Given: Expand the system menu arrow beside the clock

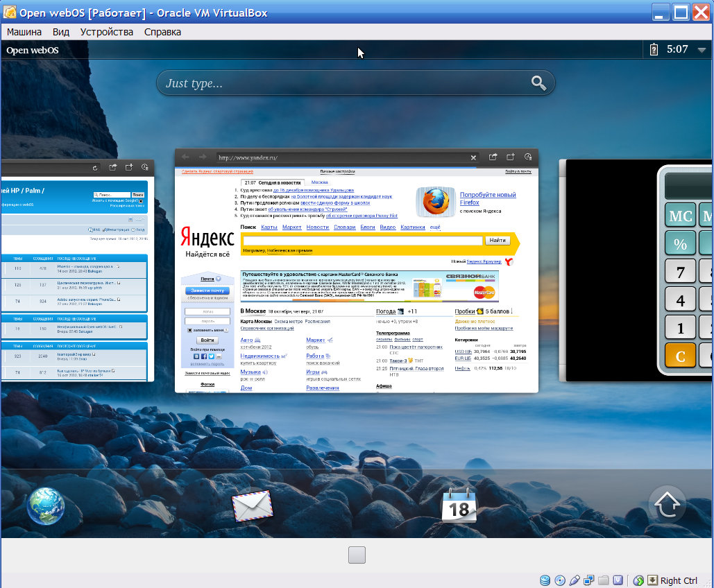Looking at the screenshot, I should pyautogui.click(x=702, y=50).
